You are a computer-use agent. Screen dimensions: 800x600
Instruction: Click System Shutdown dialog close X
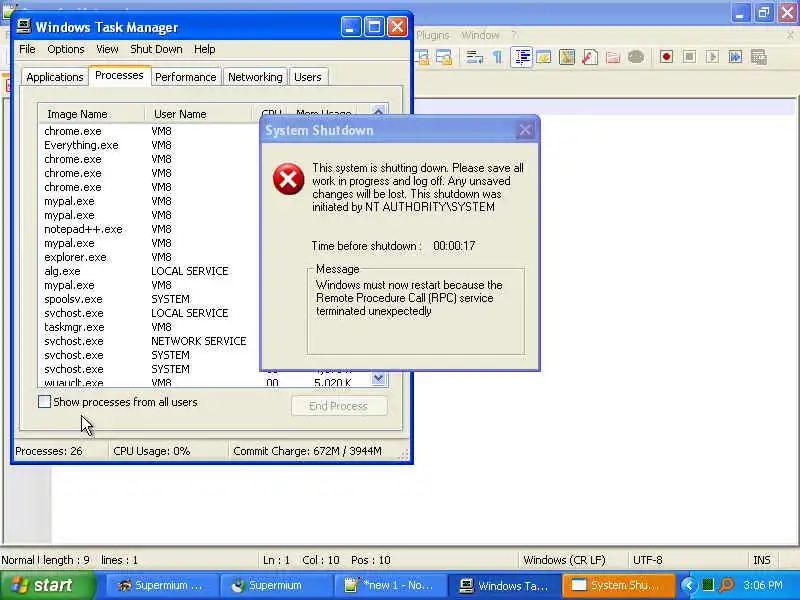[525, 130]
